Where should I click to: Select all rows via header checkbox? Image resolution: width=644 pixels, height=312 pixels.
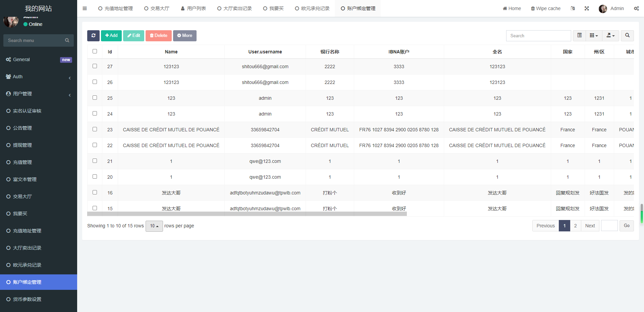click(x=95, y=51)
